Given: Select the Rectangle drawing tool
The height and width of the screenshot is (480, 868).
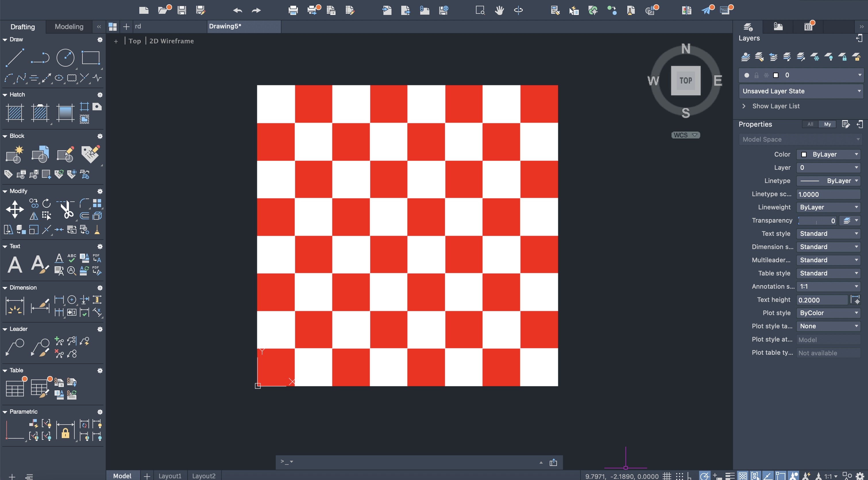Looking at the screenshot, I should click(x=91, y=58).
